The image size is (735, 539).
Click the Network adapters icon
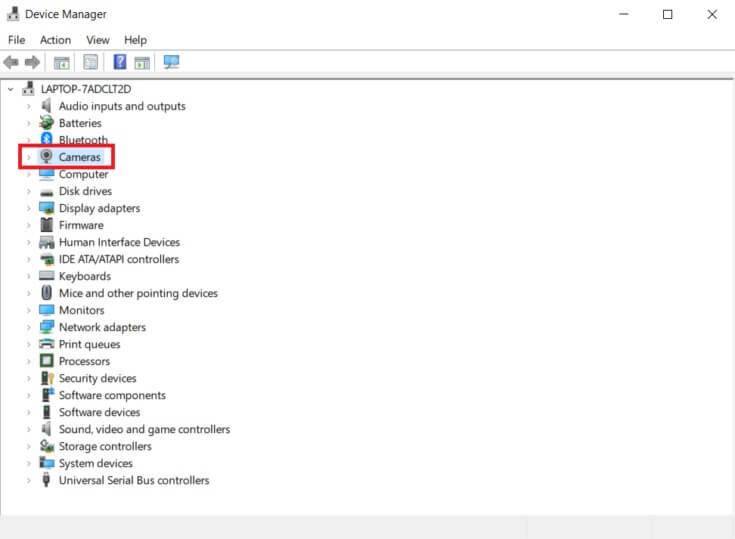[x=46, y=327]
